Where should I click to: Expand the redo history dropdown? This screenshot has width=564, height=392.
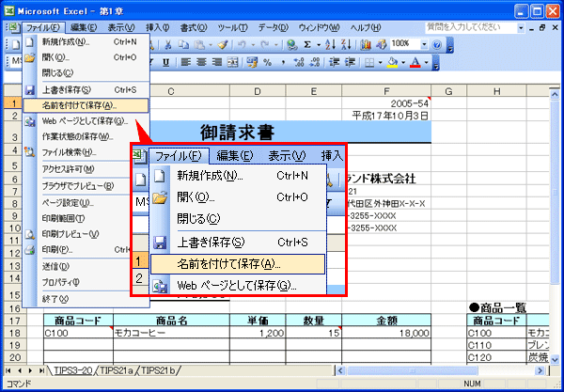(x=275, y=44)
